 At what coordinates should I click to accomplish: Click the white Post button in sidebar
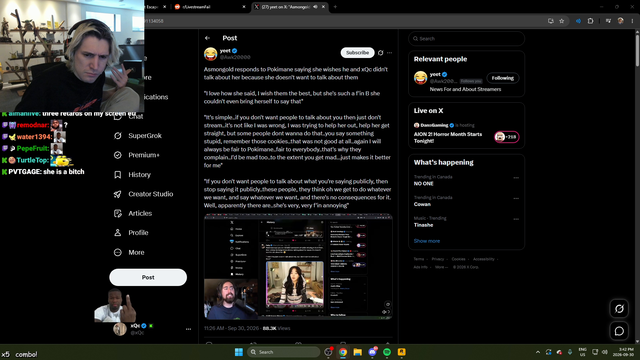coord(148,277)
